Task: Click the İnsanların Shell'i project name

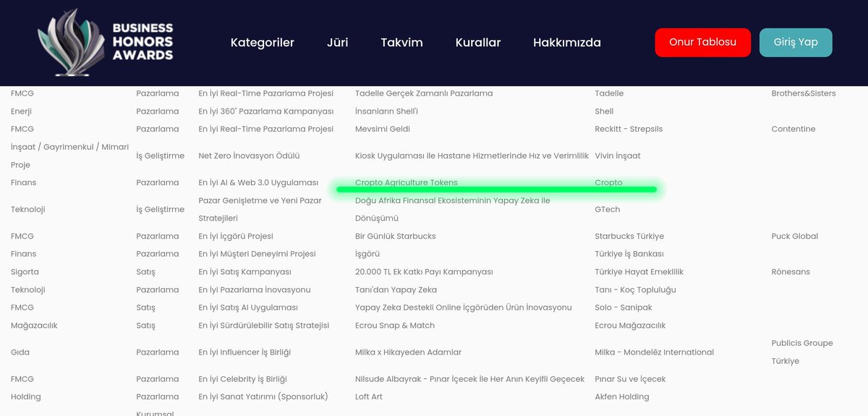Action: click(x=386, y=111)
